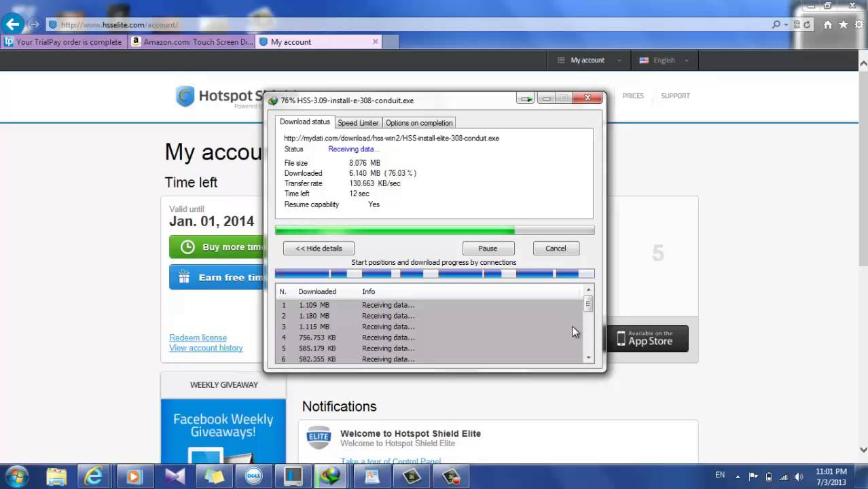Select the Speed Limiter tab
This screenshot has height=489, width=868.
point(358,123)
